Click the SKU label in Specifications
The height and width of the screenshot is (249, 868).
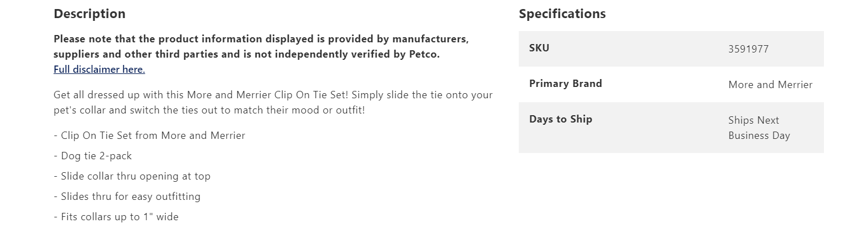(x=539, y=48)
